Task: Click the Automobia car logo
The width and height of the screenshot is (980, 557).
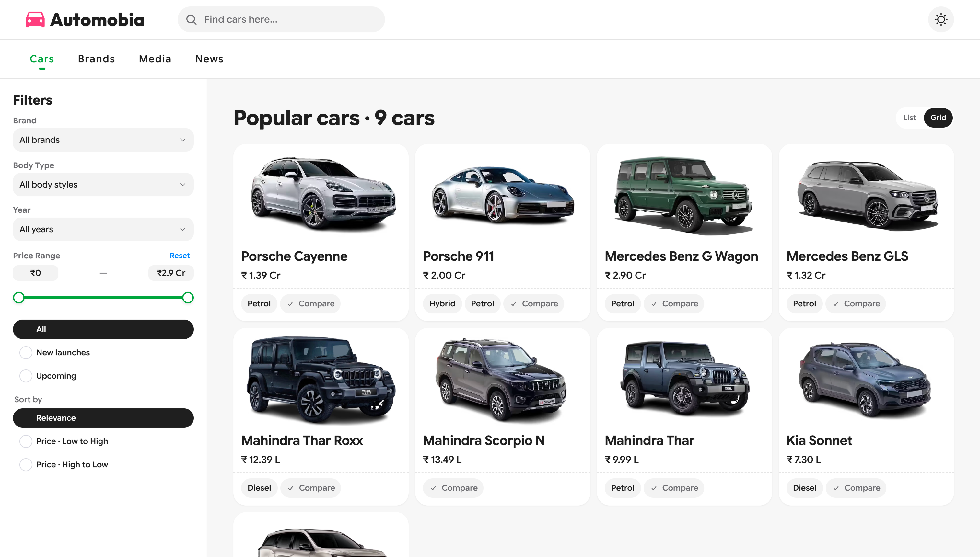Action: 35,19
